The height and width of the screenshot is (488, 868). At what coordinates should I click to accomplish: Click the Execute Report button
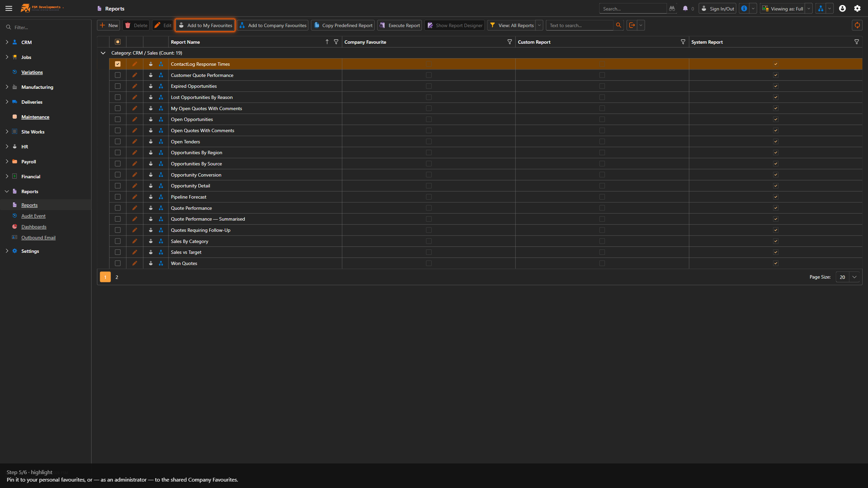tap(399, 25)
